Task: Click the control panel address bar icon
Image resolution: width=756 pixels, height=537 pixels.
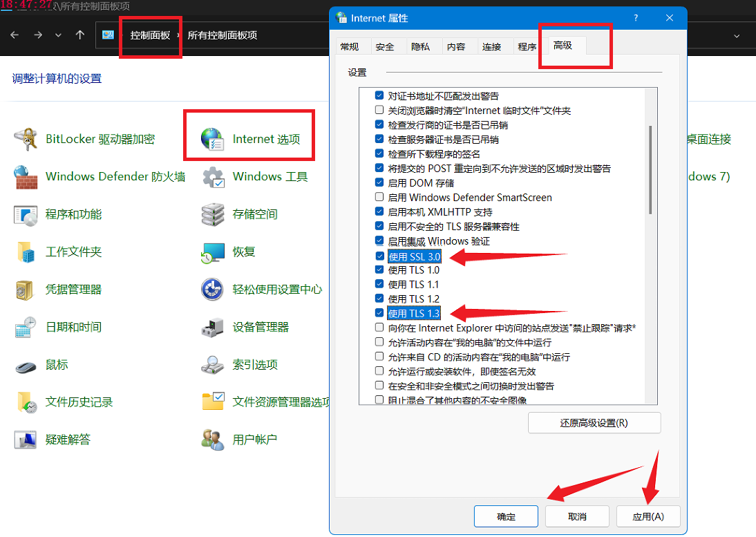Action: [x=108, y=35]
